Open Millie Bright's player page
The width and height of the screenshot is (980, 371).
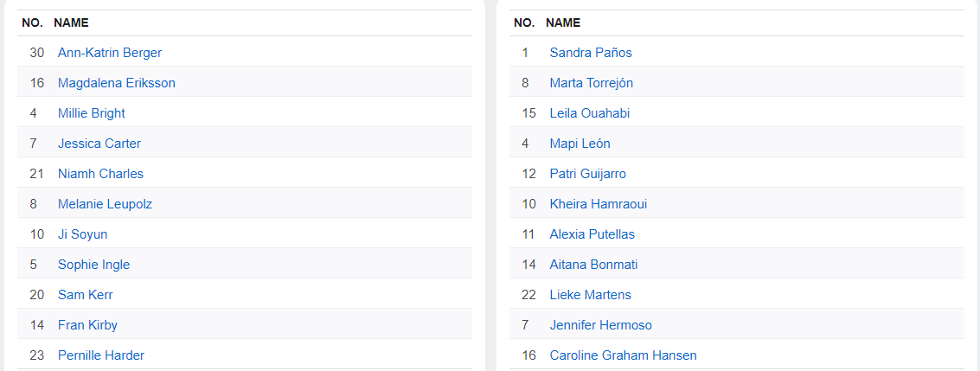[x=91, y=113]
